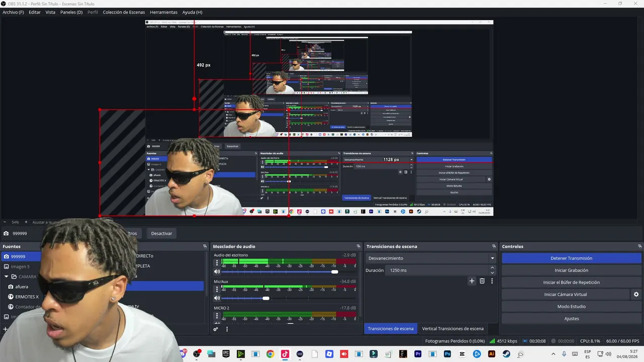This screenshot has width=644, height=362.
Task: Open the Vista menu
Action: click(50, 12)
